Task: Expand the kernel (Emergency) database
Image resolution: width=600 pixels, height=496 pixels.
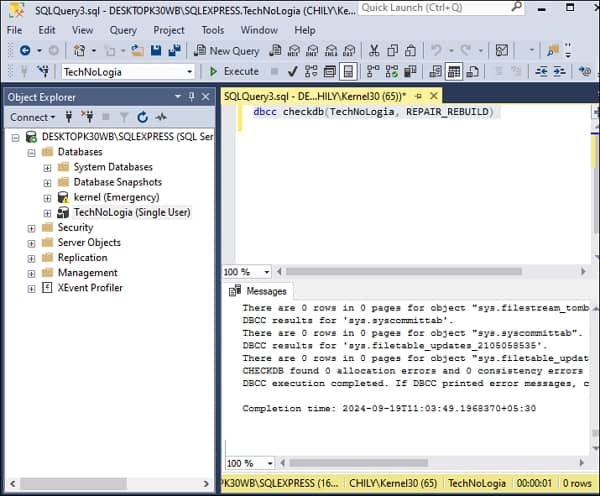Action: pos(47,198)
